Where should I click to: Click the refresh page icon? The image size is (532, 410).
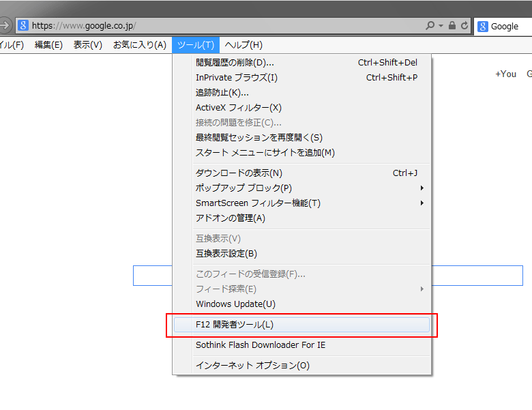click(x=464, y=25)
